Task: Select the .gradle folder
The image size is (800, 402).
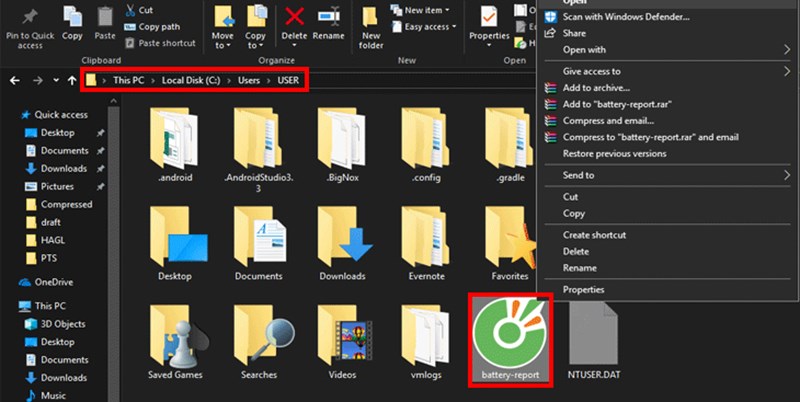Action: point(510,145)
